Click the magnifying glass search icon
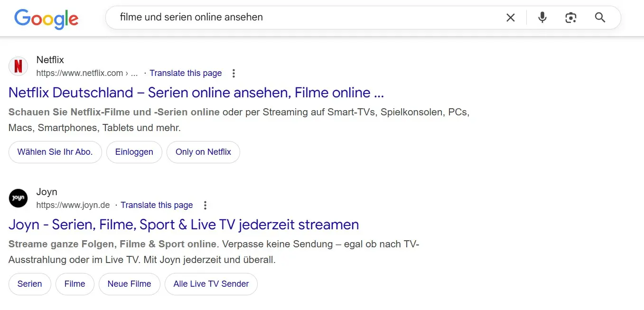 (x=600, y=17)
